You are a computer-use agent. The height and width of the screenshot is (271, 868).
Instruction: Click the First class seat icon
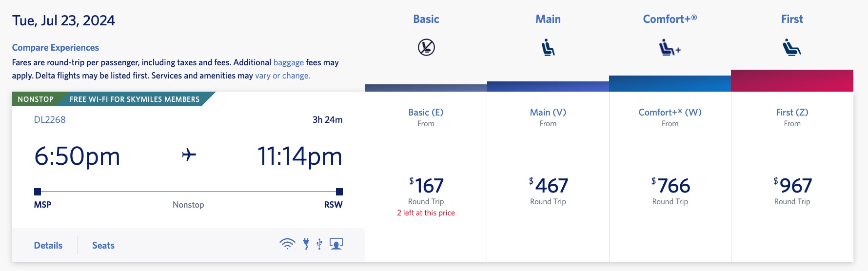point(792,47)
